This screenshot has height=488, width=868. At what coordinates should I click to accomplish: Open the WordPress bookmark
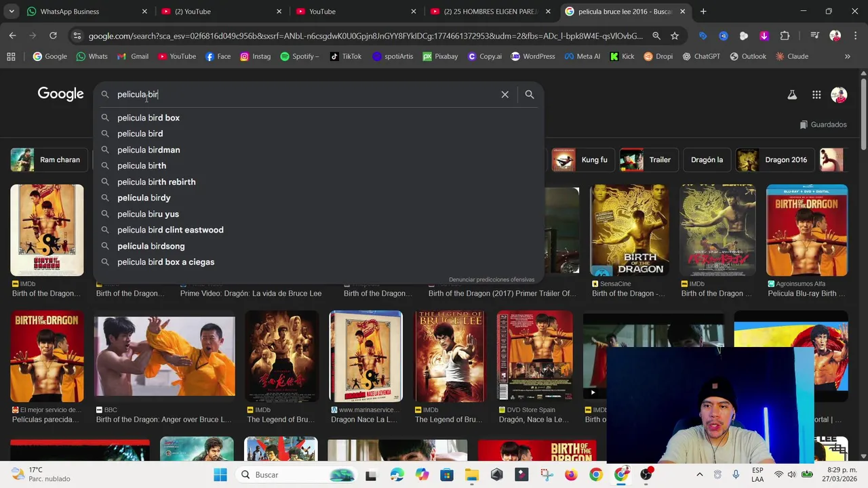tap(533, 56)
